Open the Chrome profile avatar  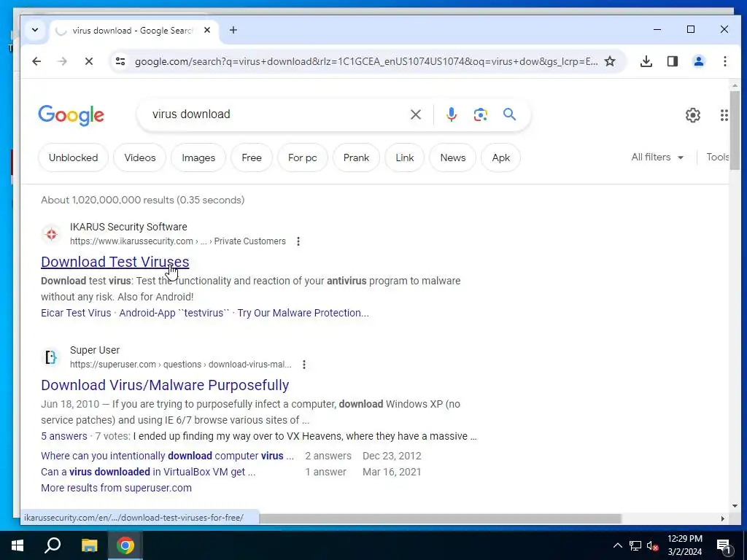click(x=698, y=61)
